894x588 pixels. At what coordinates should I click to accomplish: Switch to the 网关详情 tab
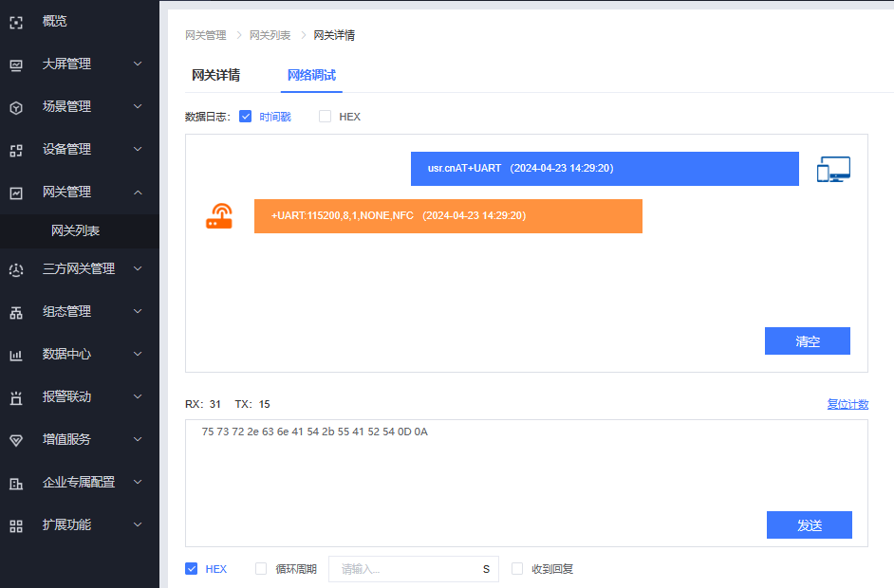click(215, 75)
